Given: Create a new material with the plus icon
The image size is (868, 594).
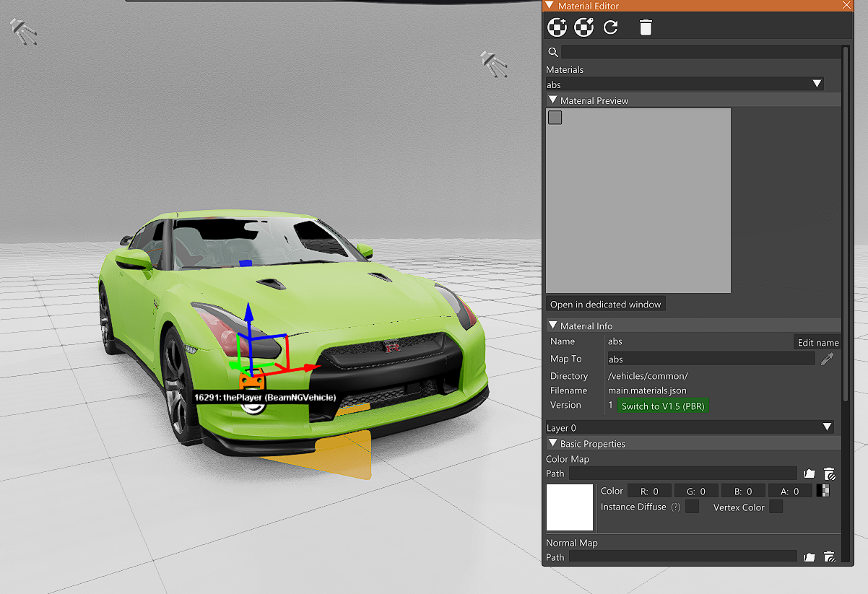Looking at the screenshot, I should tap(557, 28).
